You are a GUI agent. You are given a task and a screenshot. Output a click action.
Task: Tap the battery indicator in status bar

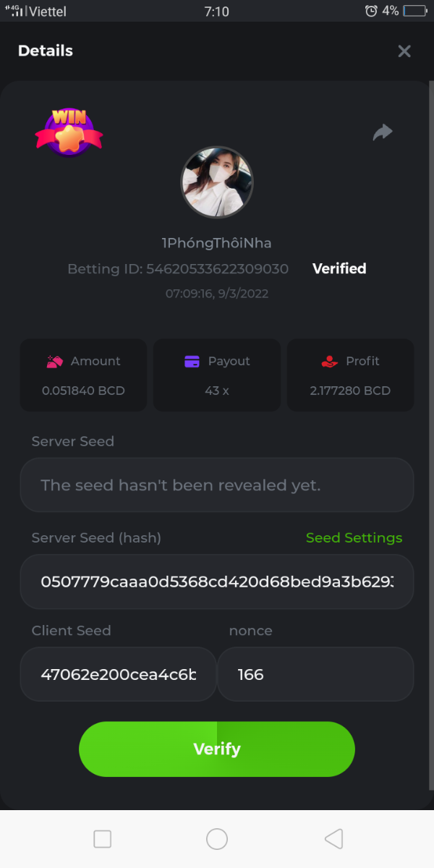pos(415,11)
